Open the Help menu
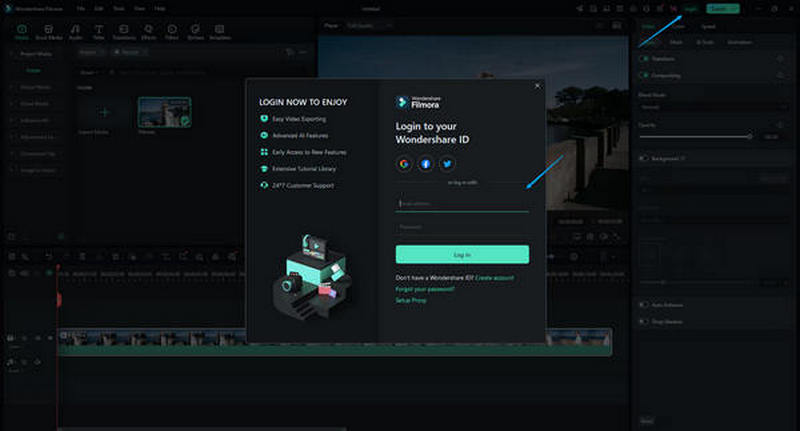This screenshot has height=431, width=800. 160,9
